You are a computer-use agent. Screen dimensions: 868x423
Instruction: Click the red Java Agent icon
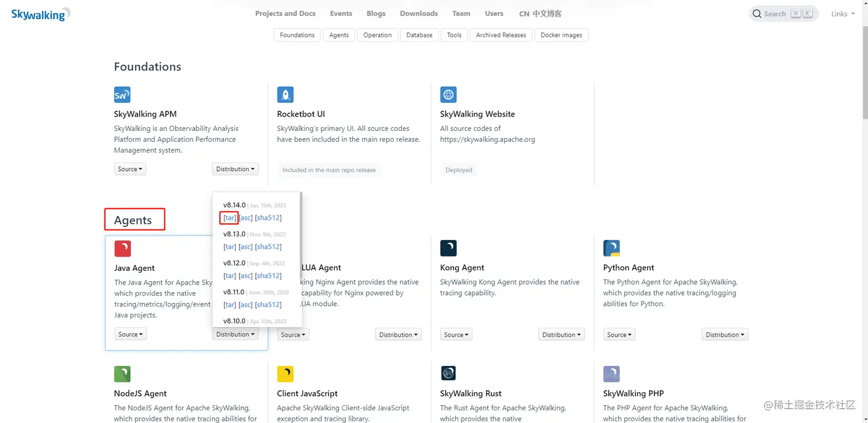pos(123,249)
